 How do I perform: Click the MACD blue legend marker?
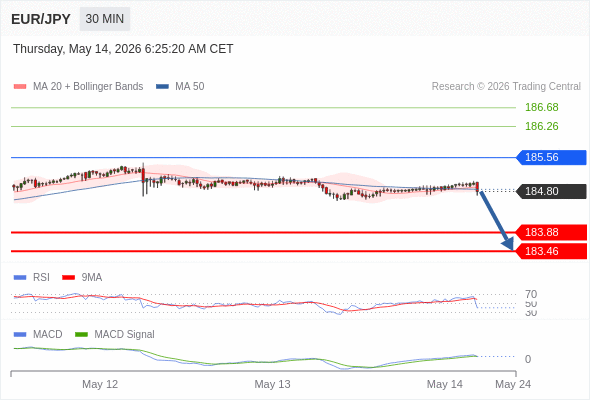(20, 334)
